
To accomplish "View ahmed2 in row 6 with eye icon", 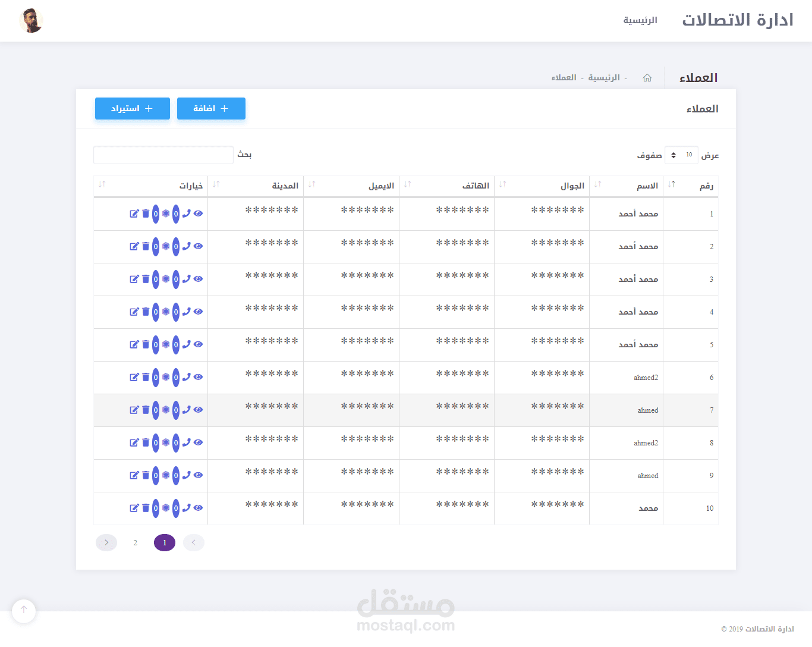I will coord(198,377).
